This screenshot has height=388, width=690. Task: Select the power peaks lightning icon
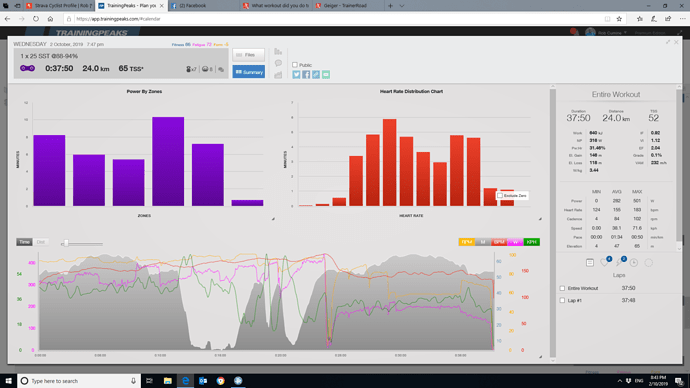[619, 263]
